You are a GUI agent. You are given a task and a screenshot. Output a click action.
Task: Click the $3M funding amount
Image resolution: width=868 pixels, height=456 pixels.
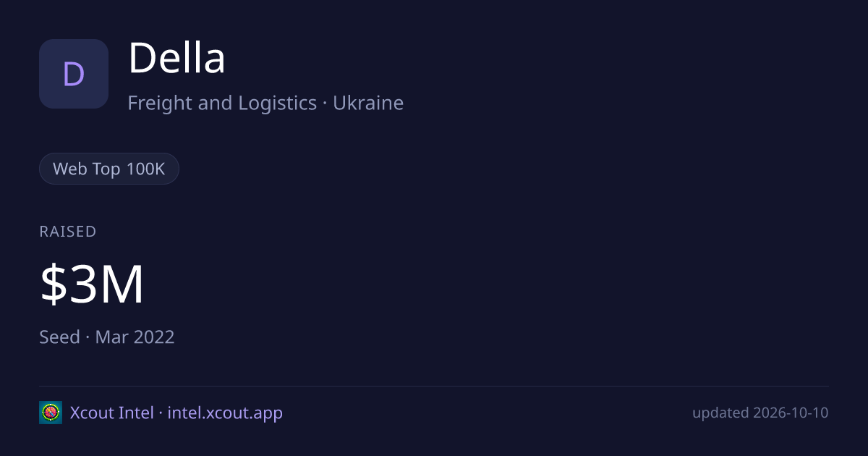click(x=92, y=285)
